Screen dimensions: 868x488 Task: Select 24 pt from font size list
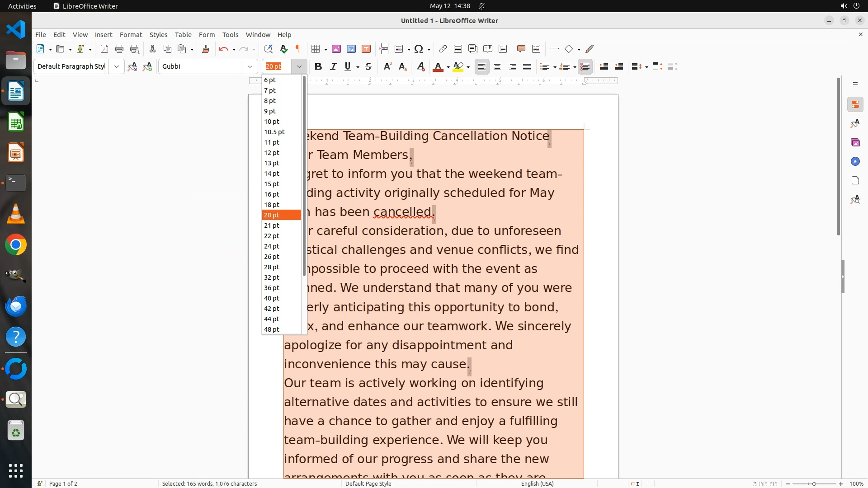pyautogui.click(x=272, y=246)
